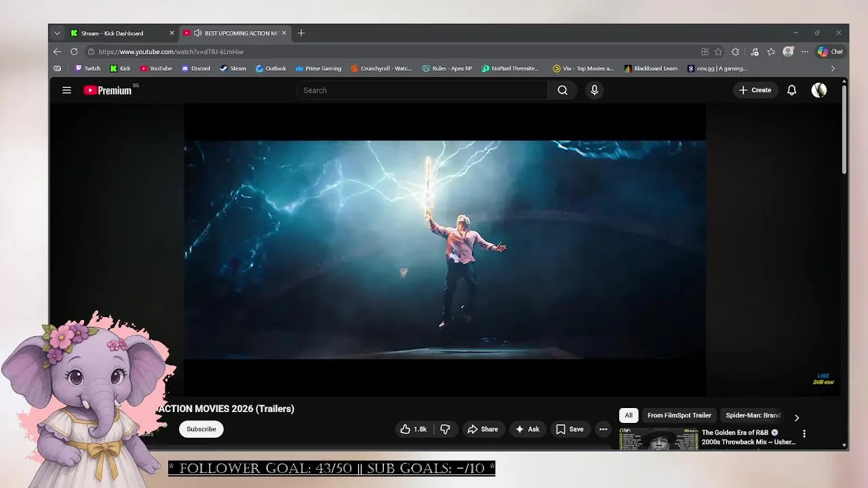Click the video player to pause
This screenshot has height=488, width=868.
[x=445, y=249]
